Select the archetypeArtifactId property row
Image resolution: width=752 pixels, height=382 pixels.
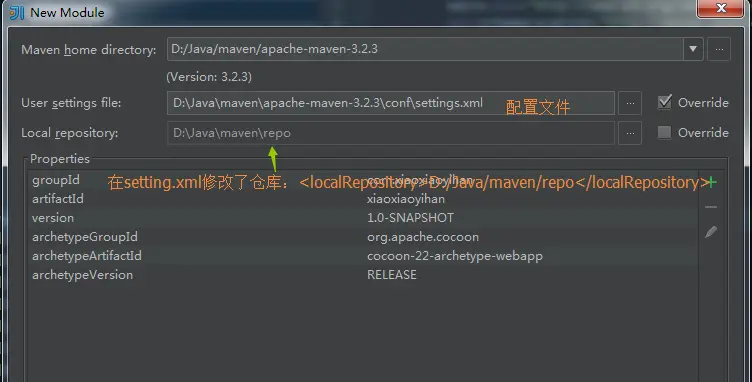[x=363, y=256]
